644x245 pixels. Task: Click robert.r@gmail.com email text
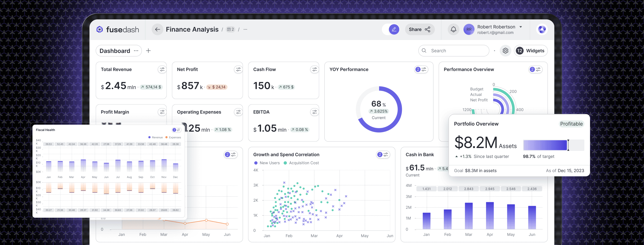(x=495, y=33)
